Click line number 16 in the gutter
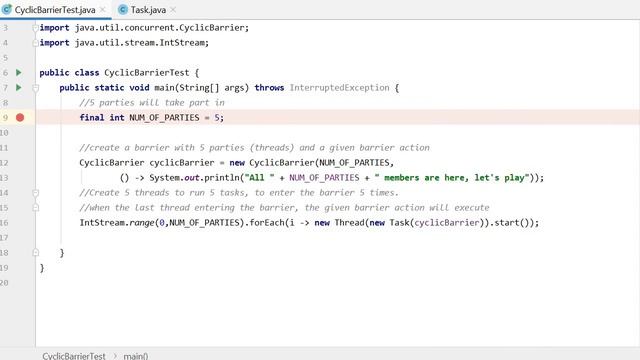This screenshot has width=640, height=360. [x=4, y=222]
